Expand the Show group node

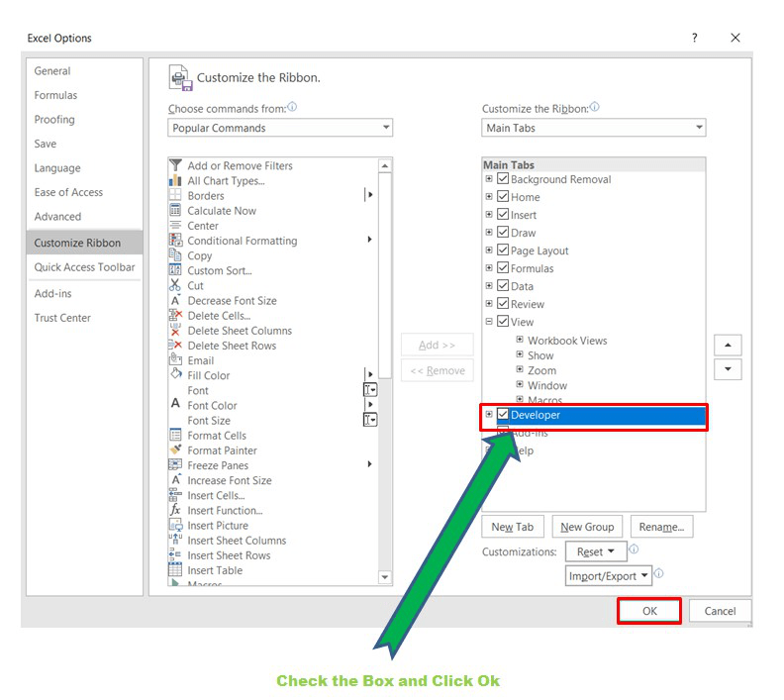(520, 354)
